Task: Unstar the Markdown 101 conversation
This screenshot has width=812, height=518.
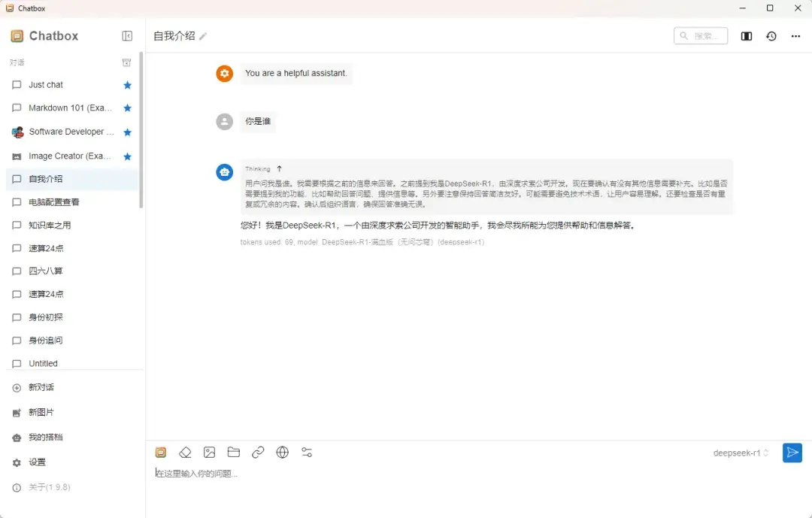Action: [x=127, y=108]
